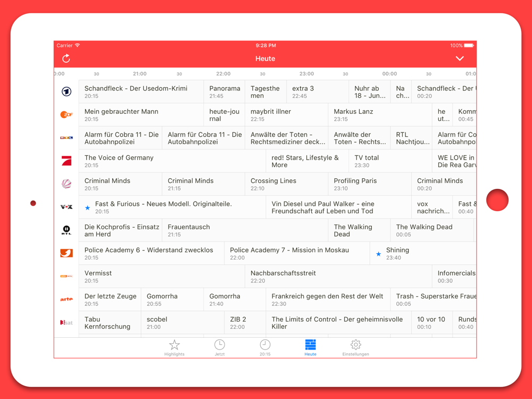Open scobel at 21:00
The width and height of the screenshot is (532, 399).
pyautogui.click(x=182, y=322)
